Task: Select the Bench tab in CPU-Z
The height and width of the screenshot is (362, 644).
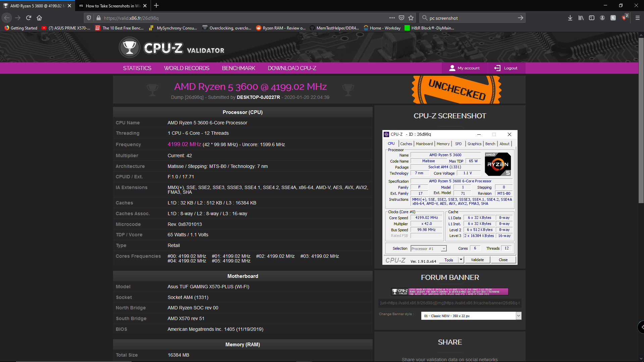Action: coord(490,144)
